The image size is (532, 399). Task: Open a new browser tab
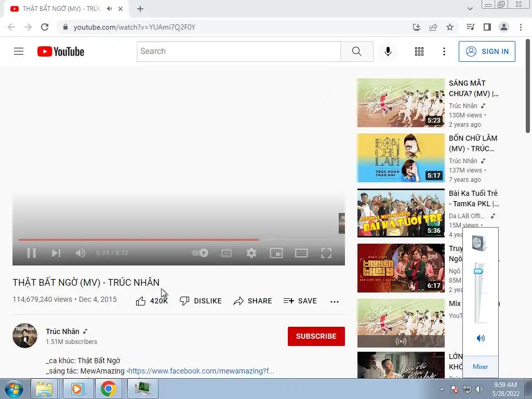(x=140, y=9)
